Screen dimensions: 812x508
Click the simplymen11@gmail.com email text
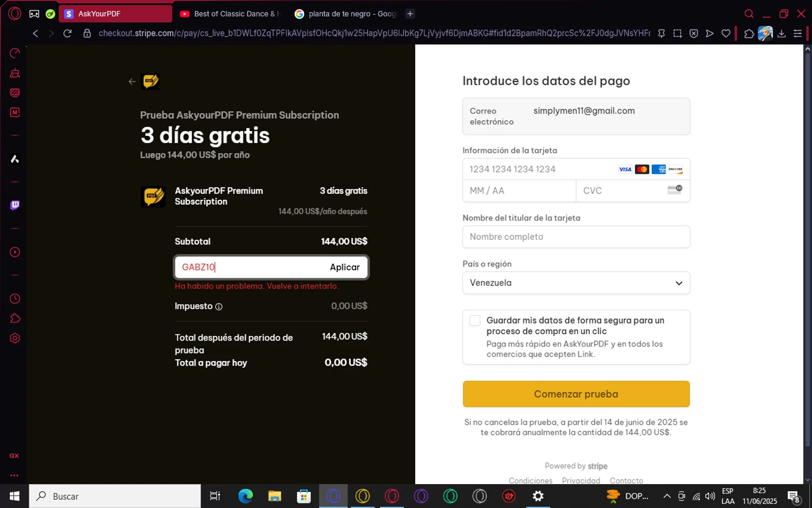tap(584, 111)
